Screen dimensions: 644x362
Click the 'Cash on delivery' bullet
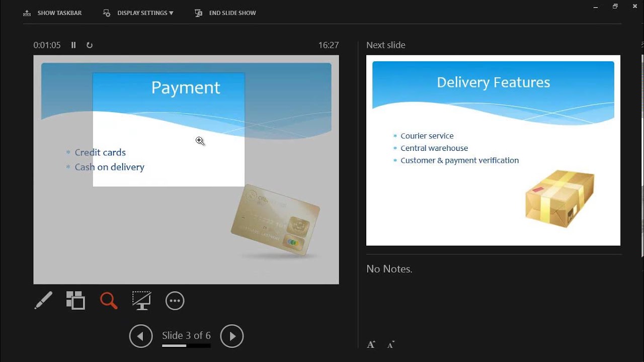click(x=110, y=167)
